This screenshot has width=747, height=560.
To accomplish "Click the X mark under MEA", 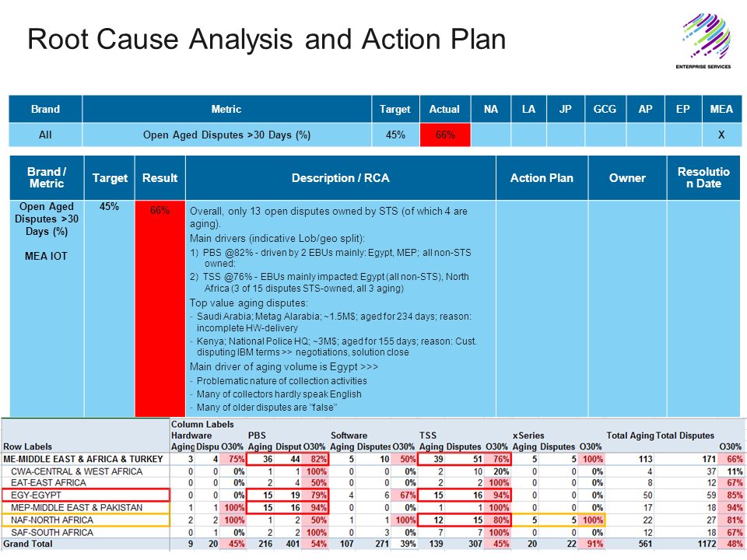I will 721,135.
